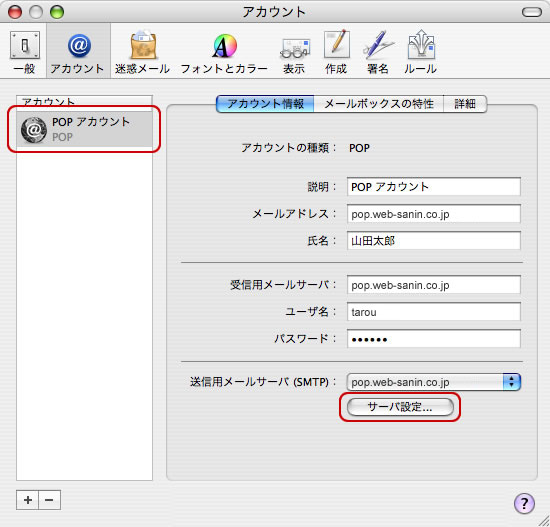Select the アカウント情報 tab
The image size is (550, 527).
(x=265, y=104)
